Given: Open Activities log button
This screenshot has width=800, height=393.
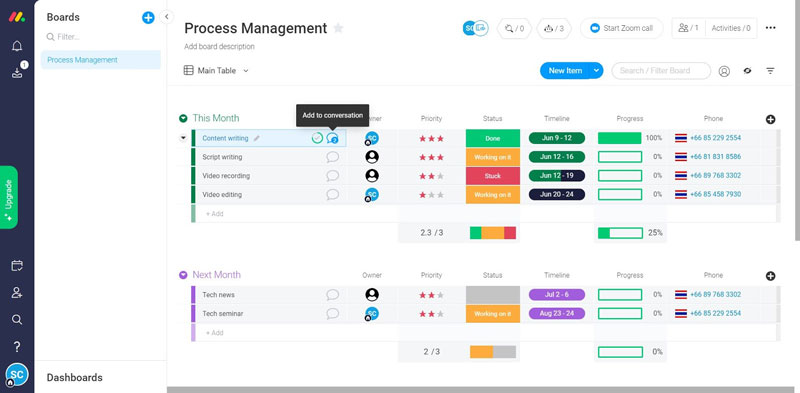Looking at the screenshot, I should pyautogui.click(x=731, y=28).
